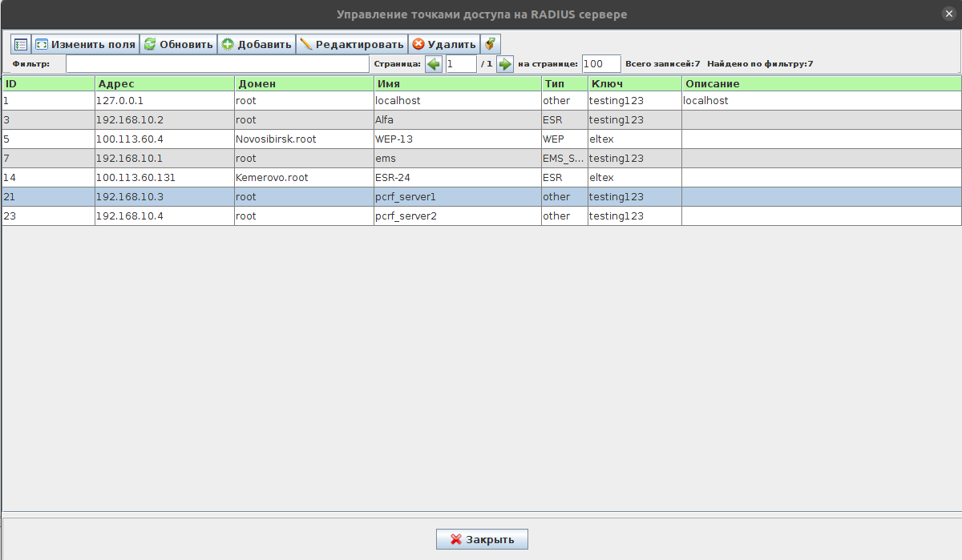The height and width of the screenshot is (560, 962).
Task: Click the page number field
Action: (x=461, y=64)
